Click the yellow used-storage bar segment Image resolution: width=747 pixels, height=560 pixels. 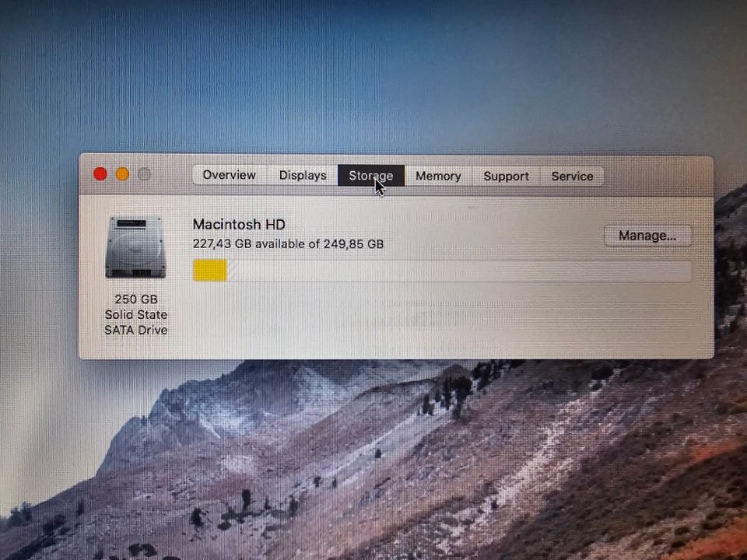(x=210, y=271)
